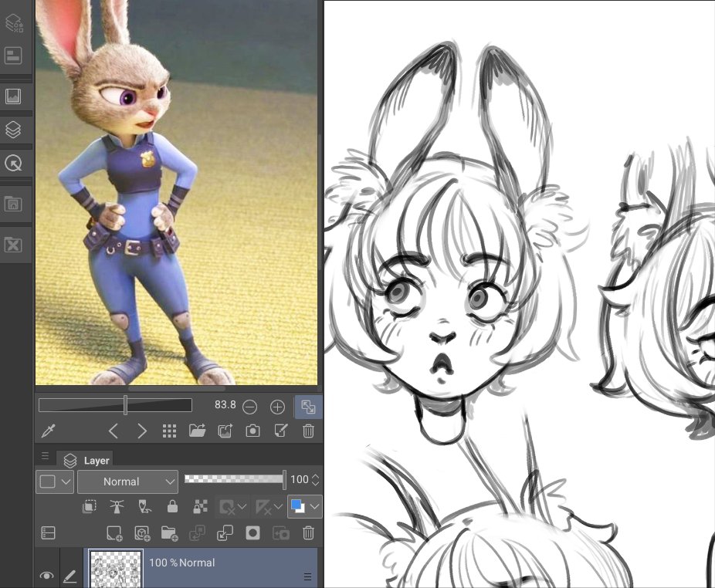The width and height of the screenshot is (715, 588).
Task: Click the Sub View horizontal scrollbar
Action: click(x=177, y=389)
